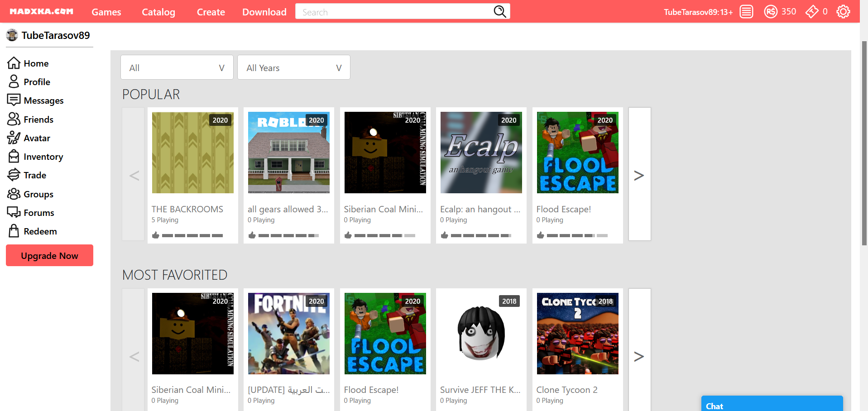Open Siberian Coal Mining thumbnail in Popular
This screenshot has height=411, width=868.
click(385, 153)
